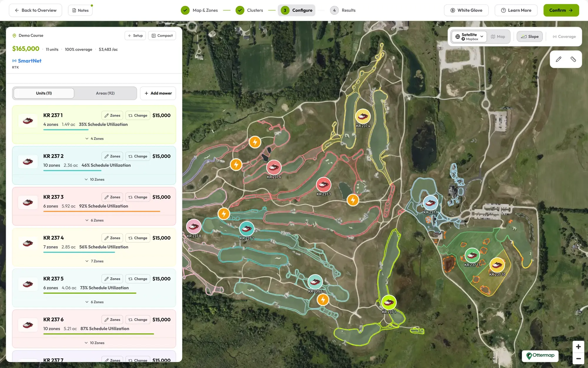Change the mower model for KR 237 5
The height and width of the screenshot is (368, 588).
coord(138,279)
